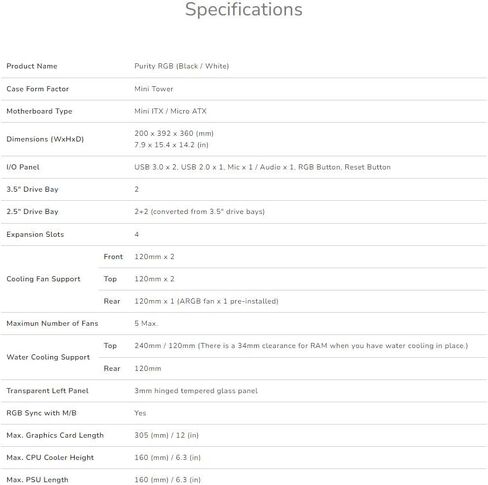
Task: Click the Specifications heading
Action: click(244, 10)
